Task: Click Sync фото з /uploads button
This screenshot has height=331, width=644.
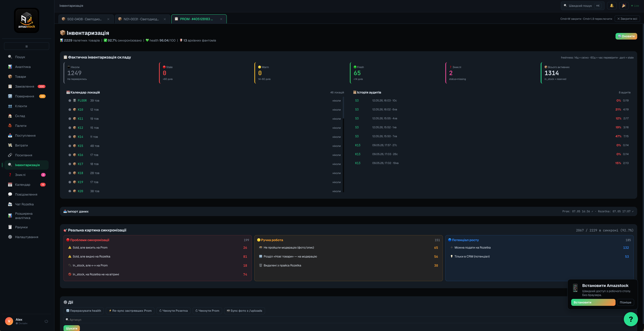Action: (x=245, y=311)
